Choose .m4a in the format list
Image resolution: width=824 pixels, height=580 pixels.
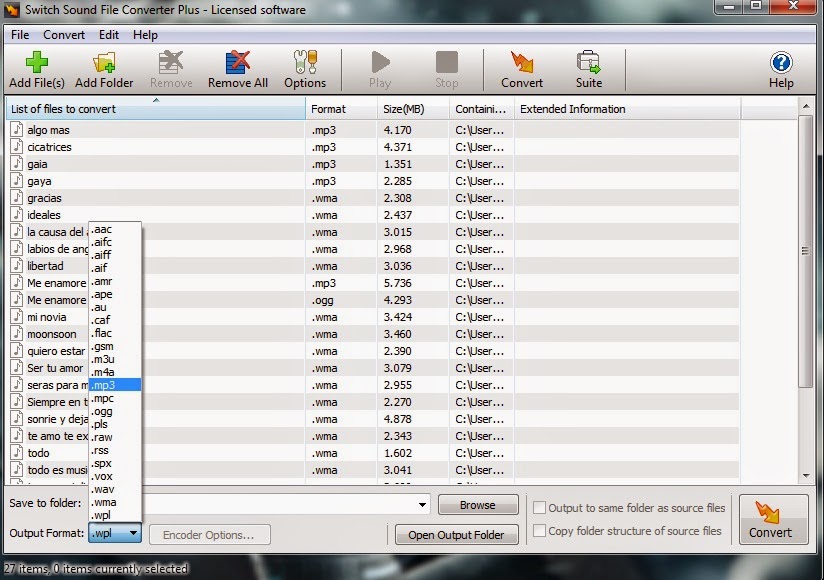pos(115,371)
